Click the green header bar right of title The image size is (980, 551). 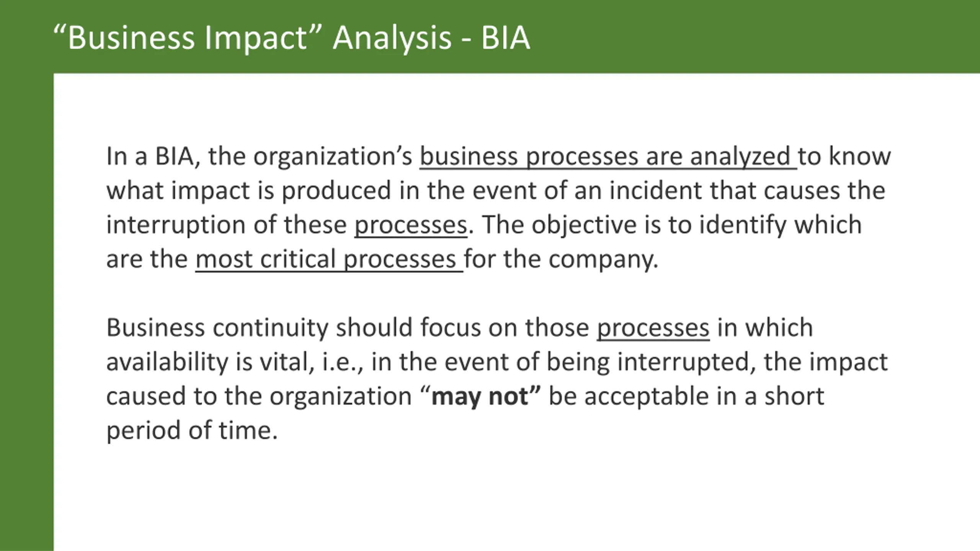pyautogui.click(x=754, y=36)
